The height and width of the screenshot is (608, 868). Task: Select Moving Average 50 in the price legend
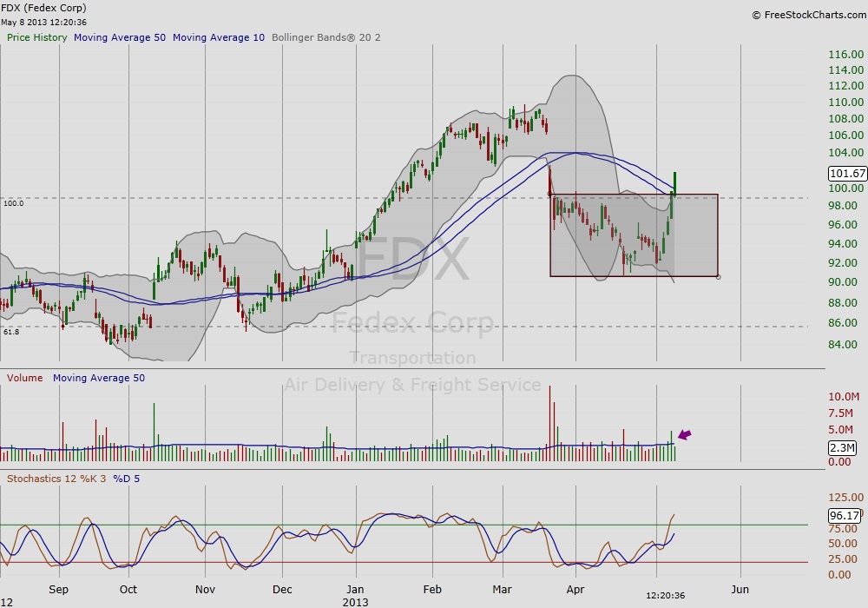[120, 37]
